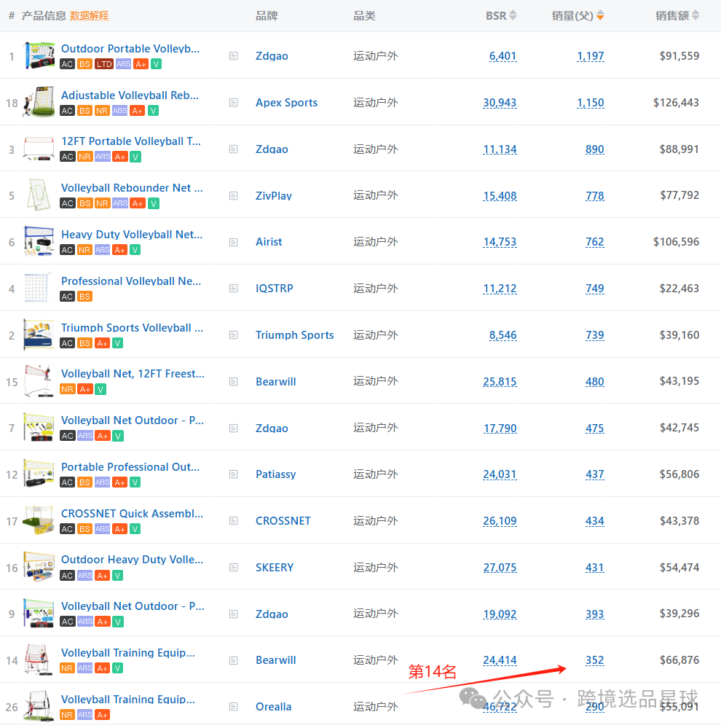
Task: Open detail icon for 12FT Portable Volleyball T... row
Action: point(233,149)
